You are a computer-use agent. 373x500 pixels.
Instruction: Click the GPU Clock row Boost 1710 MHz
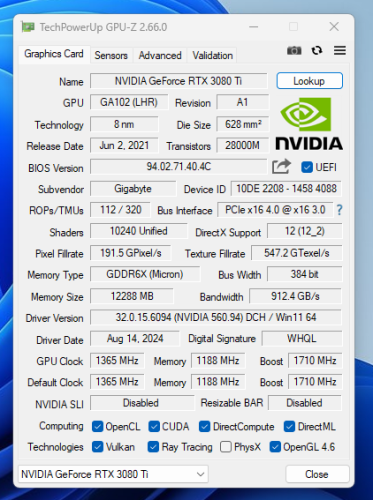(315, 361)
